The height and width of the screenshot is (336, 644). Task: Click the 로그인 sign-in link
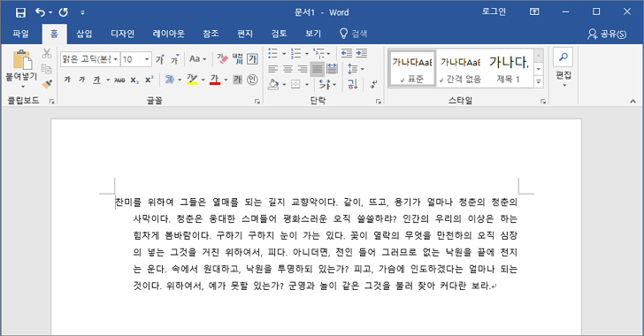[x=494, y=11]
